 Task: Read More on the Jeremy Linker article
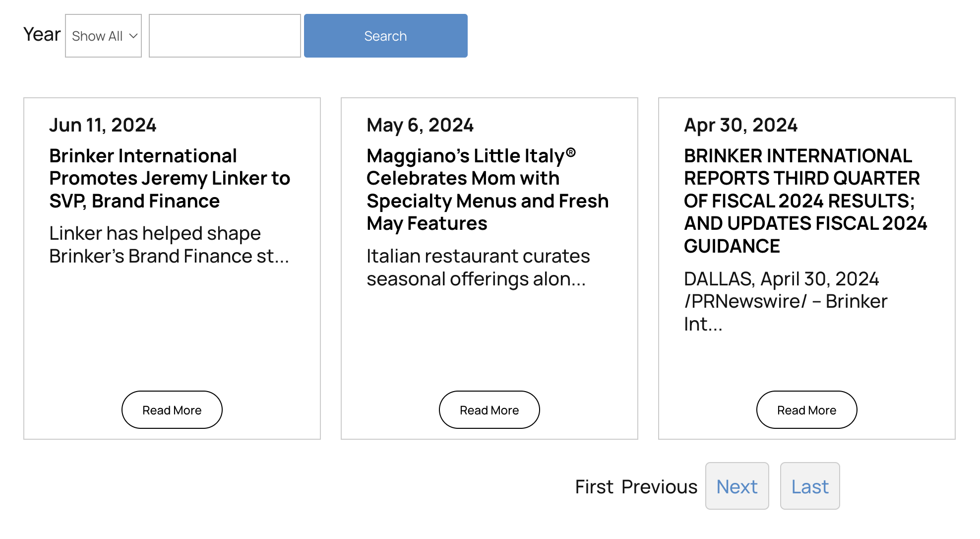pos(172,410)
